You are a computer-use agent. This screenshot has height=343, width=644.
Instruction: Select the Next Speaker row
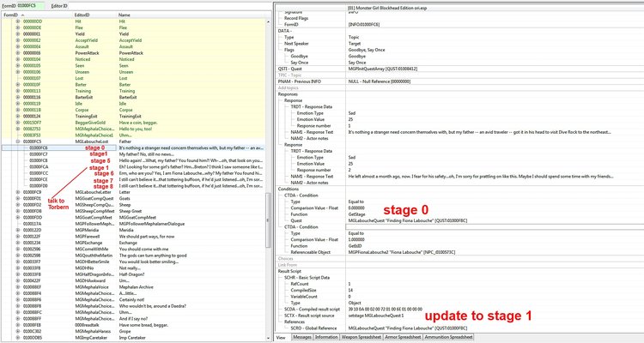point(459,44)
